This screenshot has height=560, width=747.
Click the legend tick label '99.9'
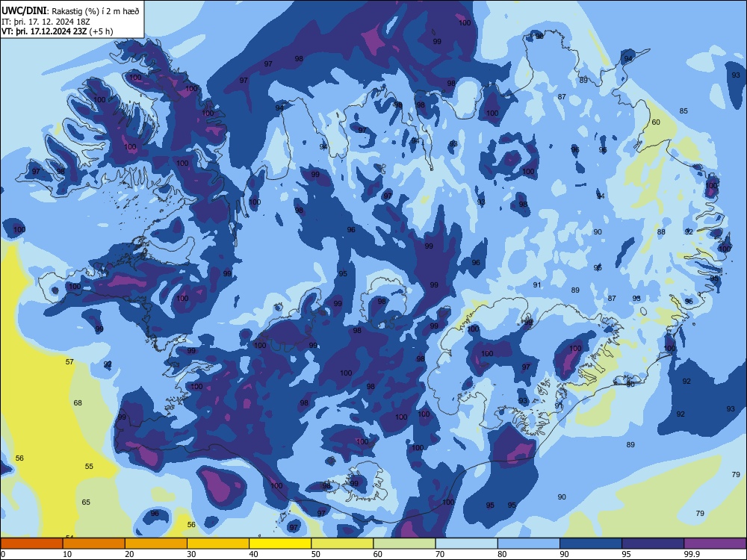[692, 554]
